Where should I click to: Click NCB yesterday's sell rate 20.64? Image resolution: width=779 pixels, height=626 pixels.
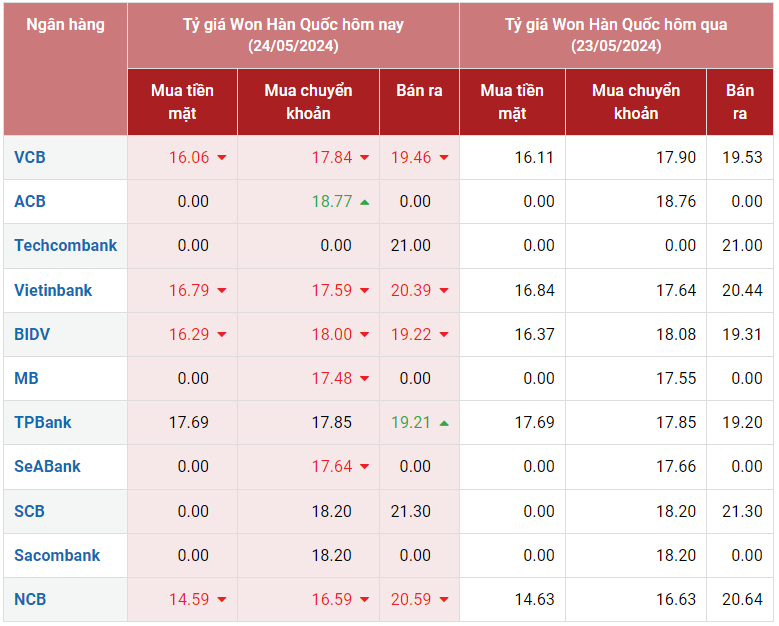point(740,599)
